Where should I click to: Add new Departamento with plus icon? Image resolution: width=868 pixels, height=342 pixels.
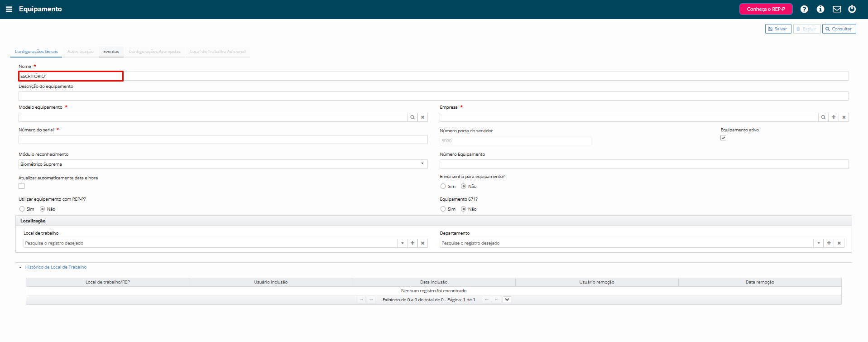pos(829,243)
